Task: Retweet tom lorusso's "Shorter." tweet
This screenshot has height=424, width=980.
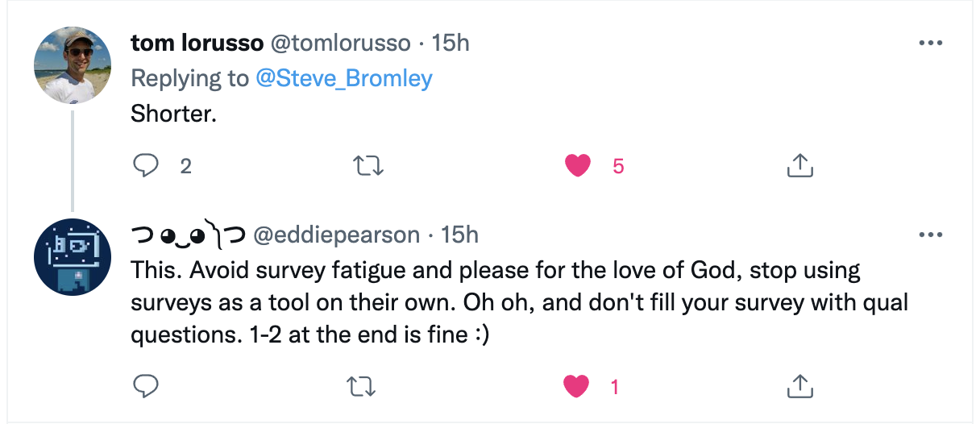Action: coord(368,166)
